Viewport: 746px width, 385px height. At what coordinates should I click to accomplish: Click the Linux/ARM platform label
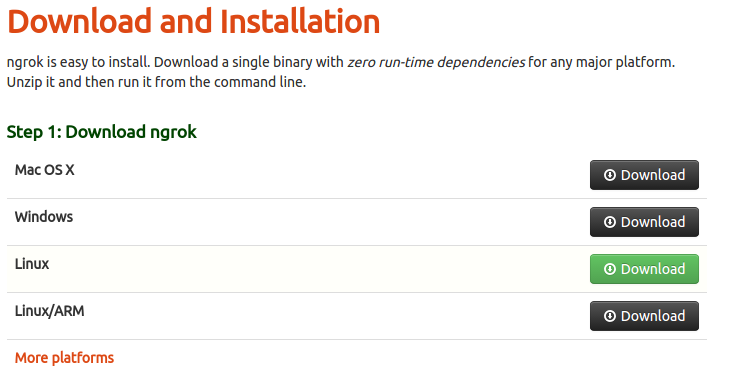tap(49, 311)
